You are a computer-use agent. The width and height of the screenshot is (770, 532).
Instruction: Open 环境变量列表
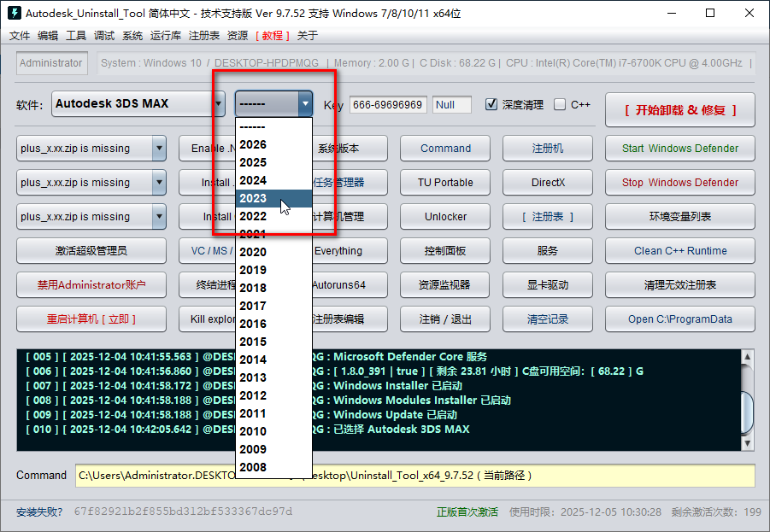click(680, 216)
